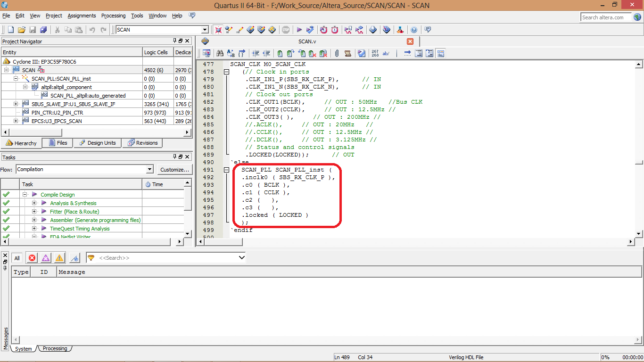Create a new file with New icon

11,30
